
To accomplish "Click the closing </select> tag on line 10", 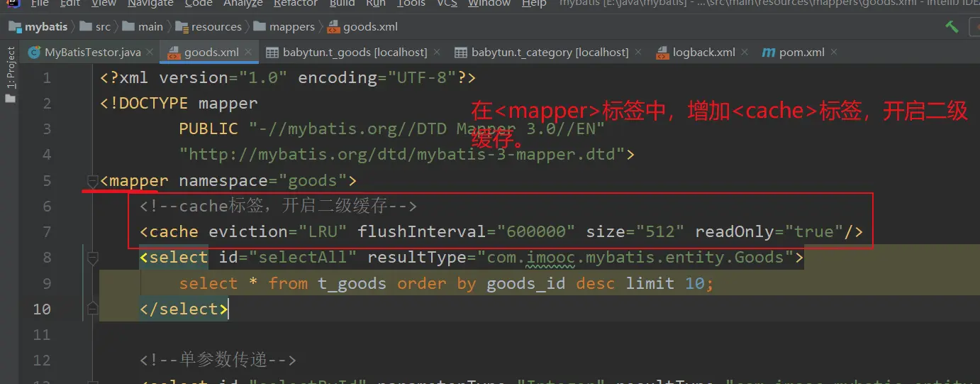I will coord(184,309).
